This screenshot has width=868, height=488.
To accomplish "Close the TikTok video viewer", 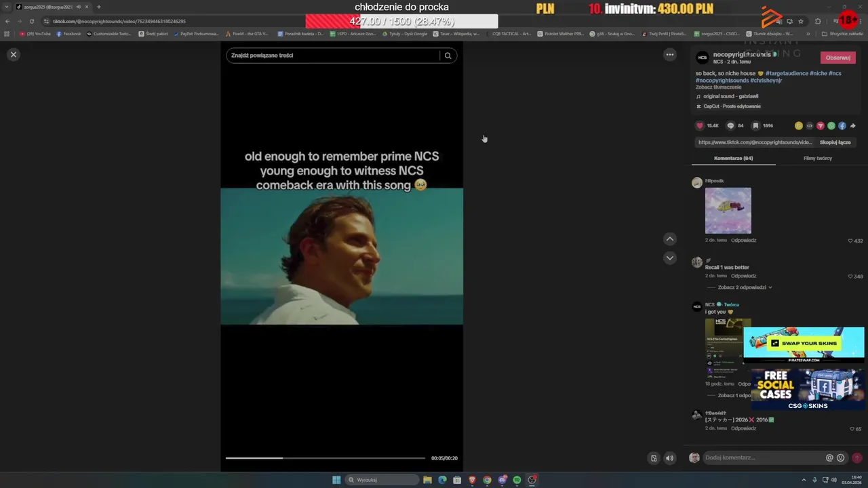I will pyautogui.click(x=13, y=54).
